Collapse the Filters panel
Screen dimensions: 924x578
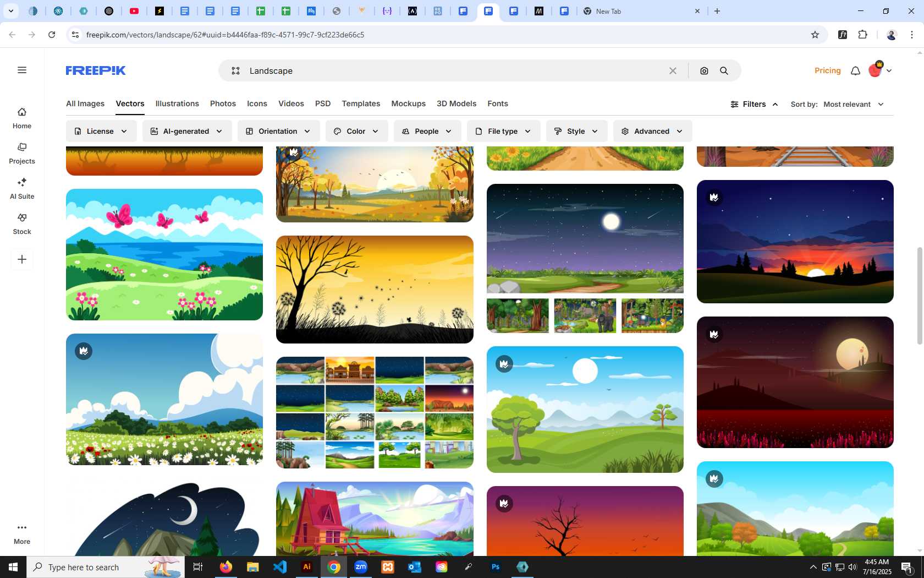(754, 104)
